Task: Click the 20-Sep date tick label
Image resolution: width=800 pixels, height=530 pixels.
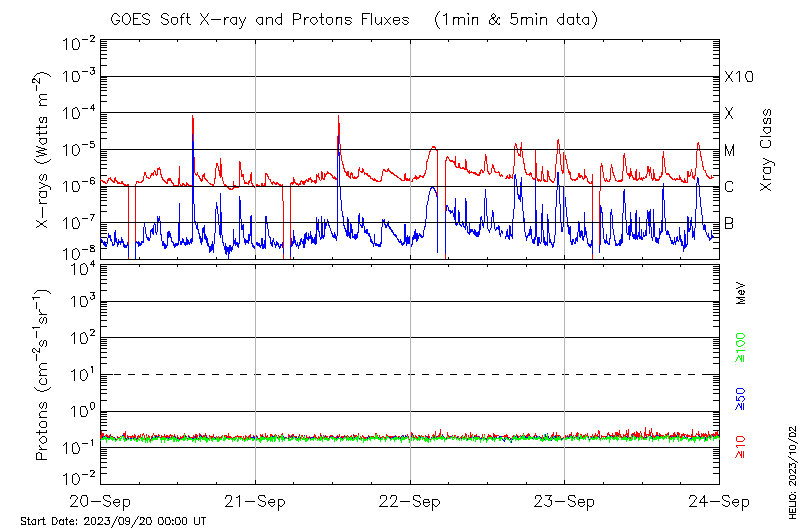Action: tap(100, 501)
